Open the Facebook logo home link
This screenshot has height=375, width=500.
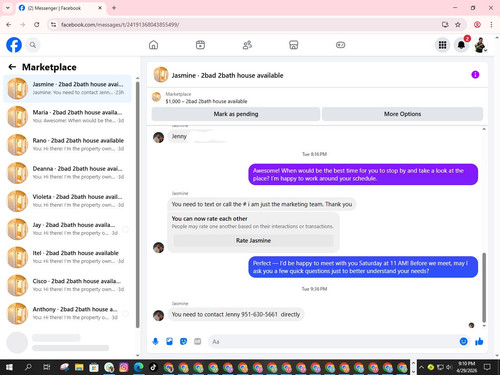coord(14,45)
